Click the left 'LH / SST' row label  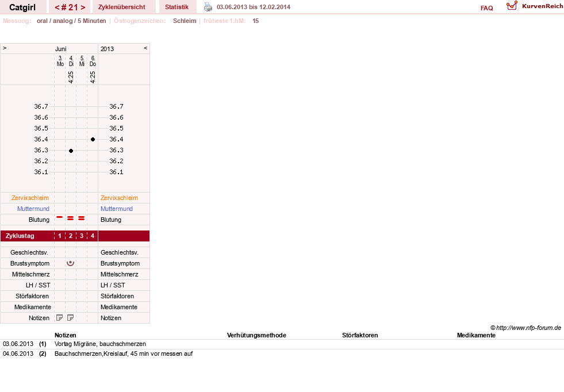[x=38, y=285]
